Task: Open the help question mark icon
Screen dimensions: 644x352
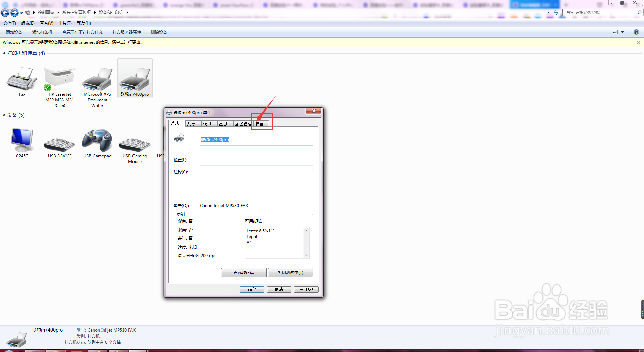Action: [x=636, y=32]
